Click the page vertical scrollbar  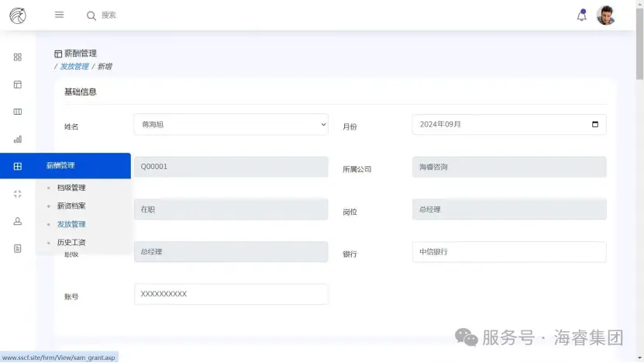click(x=639, y=47)
